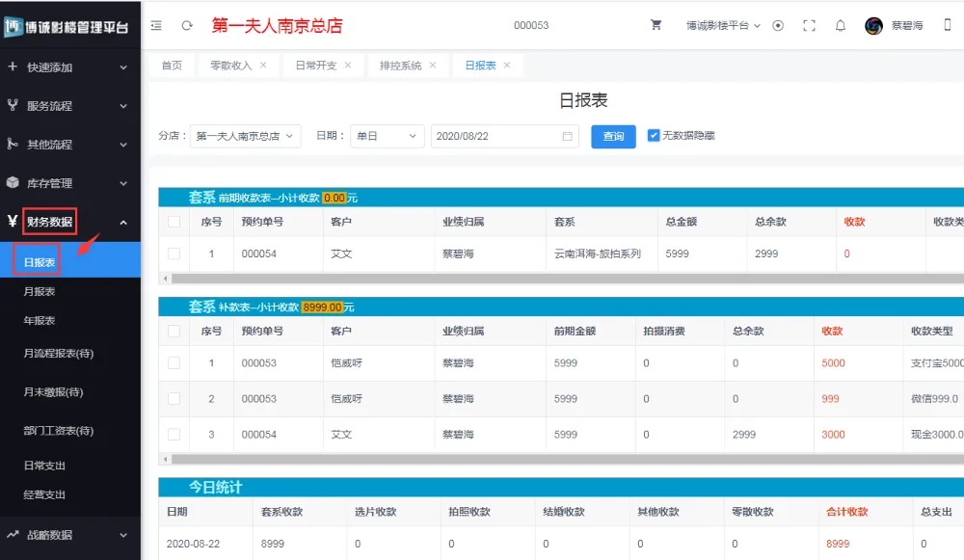
Task: Uncheck the 无数据隐藏 checkbox
Action: (x=654, y=136)
